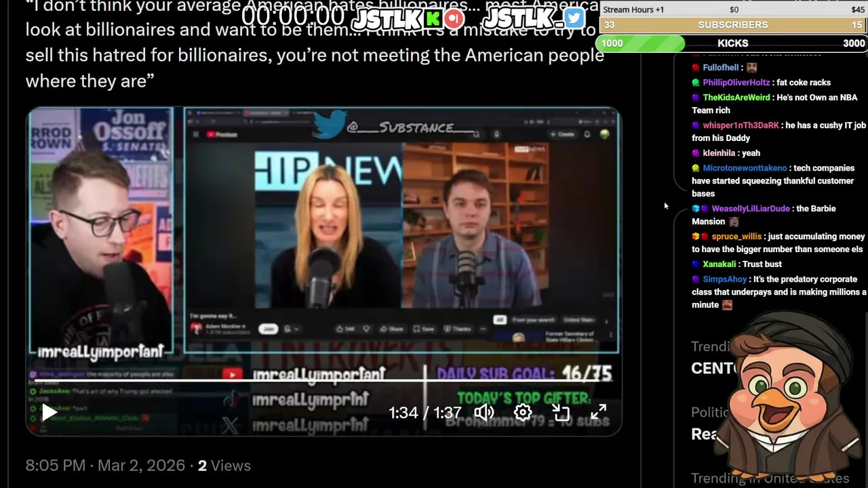Click the 'Trust bust' chat message
Image resolution: width=868 pixels, height=488 pixels.
click(762, 264)
